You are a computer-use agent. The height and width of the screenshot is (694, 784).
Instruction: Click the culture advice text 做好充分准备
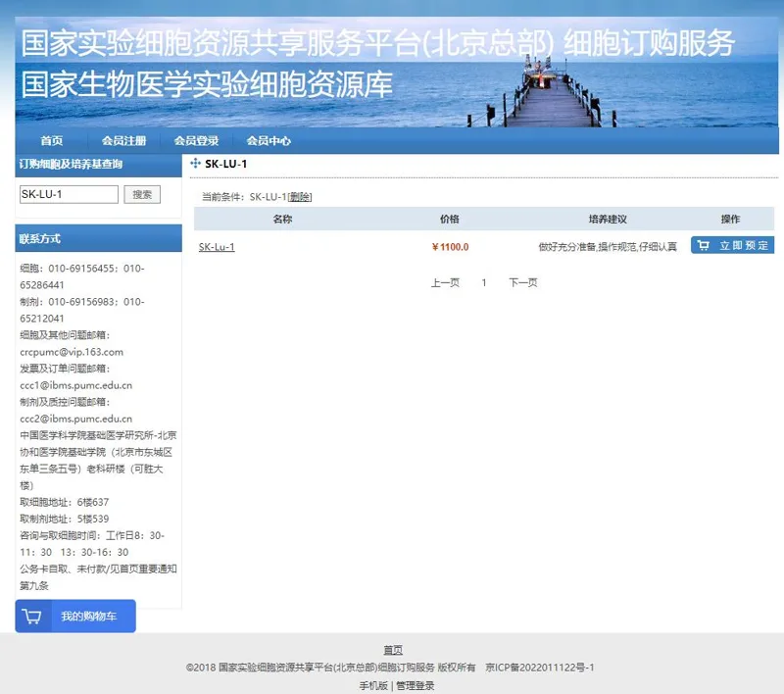point(608,247)
